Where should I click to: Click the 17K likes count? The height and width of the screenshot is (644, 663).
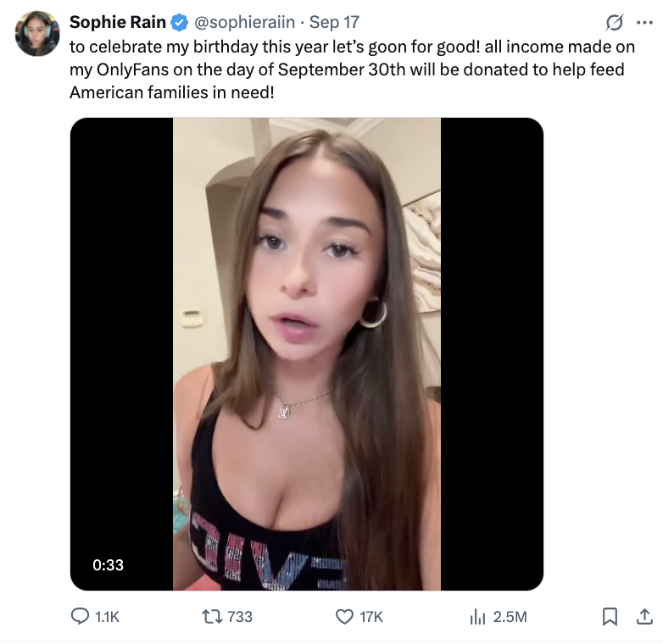point(371,617)
